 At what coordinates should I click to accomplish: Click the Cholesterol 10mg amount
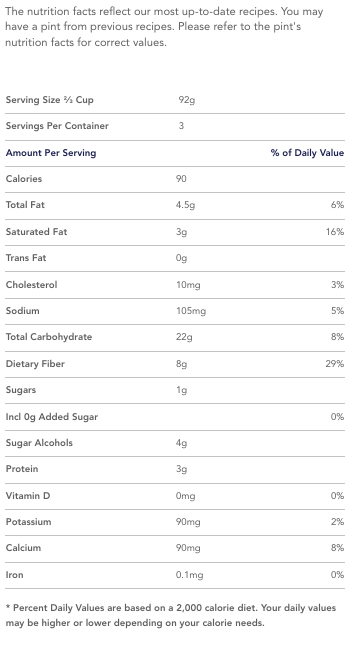(x=188, y=285)
